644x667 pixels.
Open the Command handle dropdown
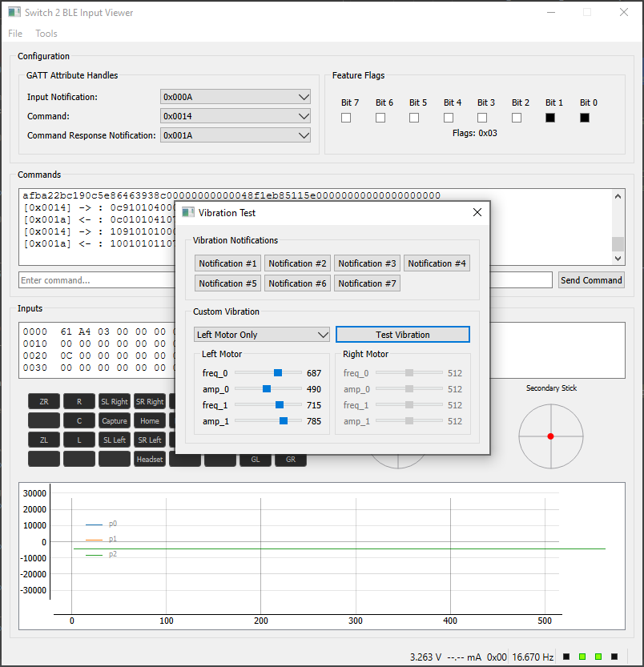(235, 115)
